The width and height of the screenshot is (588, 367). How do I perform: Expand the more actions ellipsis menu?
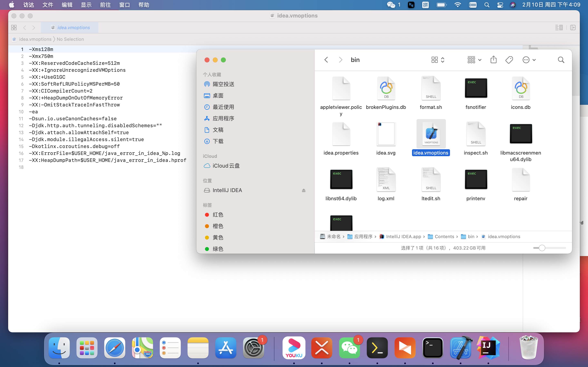[529, 60]
